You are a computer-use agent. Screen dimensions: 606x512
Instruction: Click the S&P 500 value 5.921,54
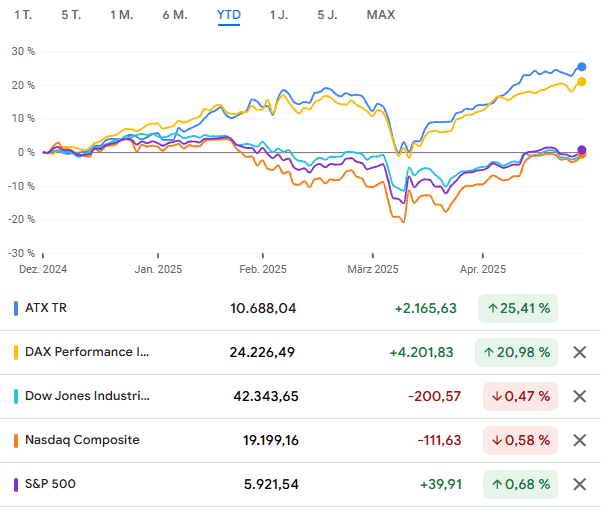[x=271, y=485]
